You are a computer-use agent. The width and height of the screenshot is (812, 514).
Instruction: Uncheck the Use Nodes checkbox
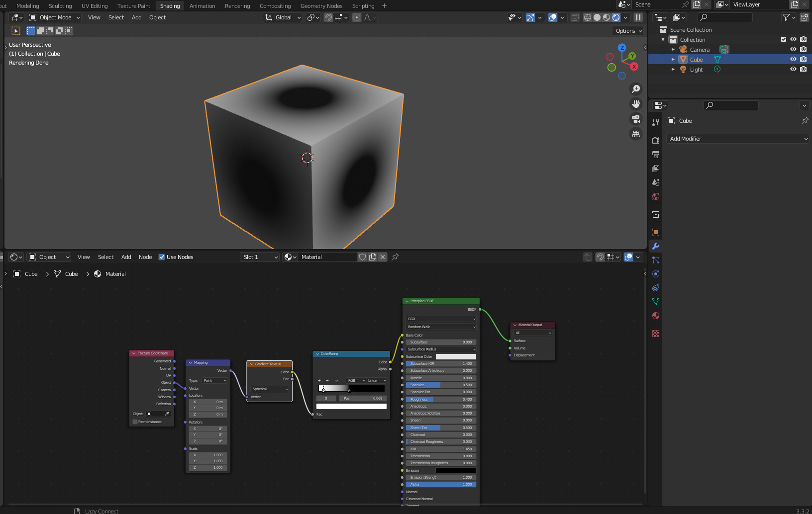tap(162, 257)
